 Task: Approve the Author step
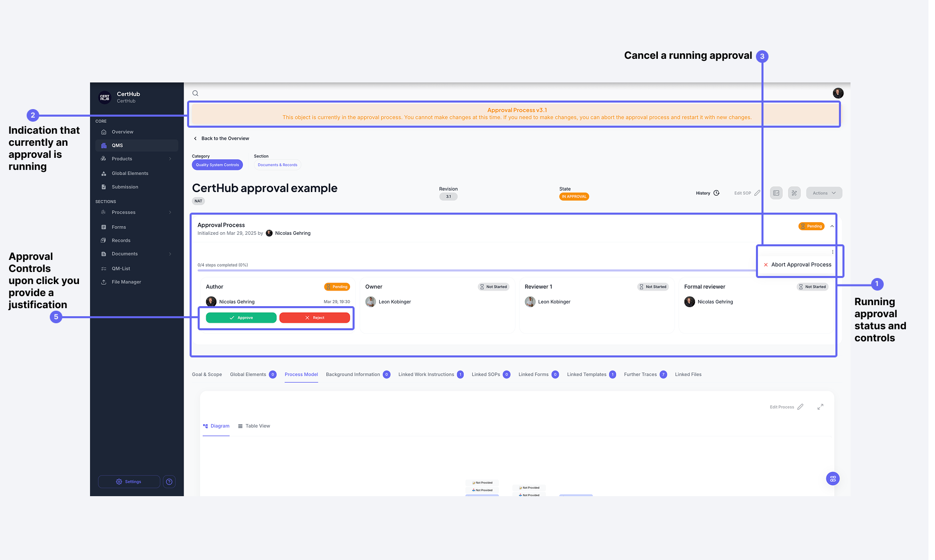[241, 318]
